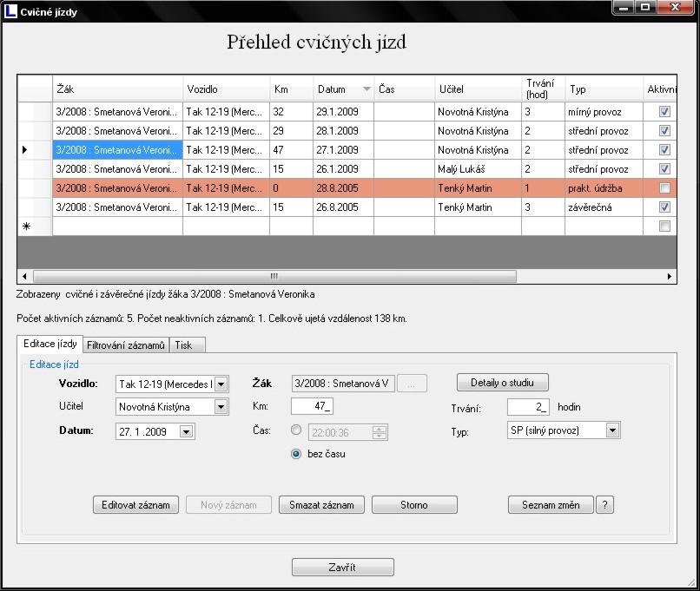Click the Datum column sort arrow
Screen dimensions: 700x591
click(x=367, y=89)
